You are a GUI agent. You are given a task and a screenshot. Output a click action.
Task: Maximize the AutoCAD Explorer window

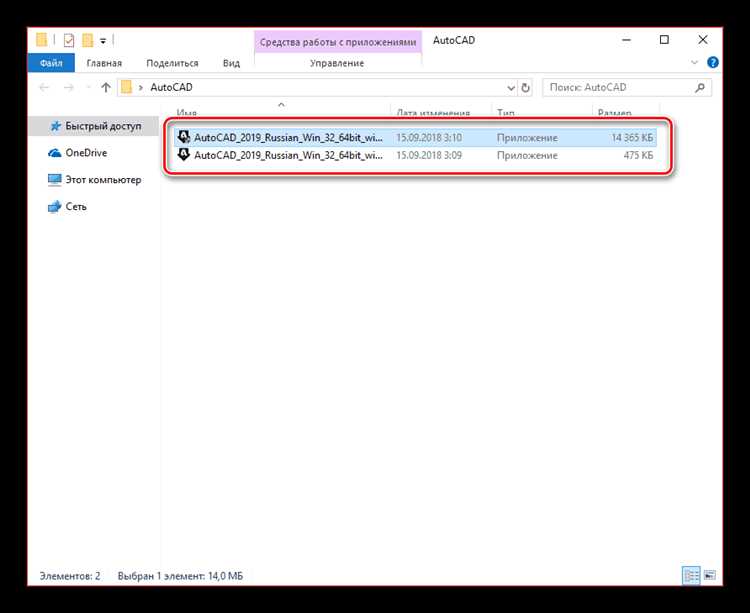664,40
